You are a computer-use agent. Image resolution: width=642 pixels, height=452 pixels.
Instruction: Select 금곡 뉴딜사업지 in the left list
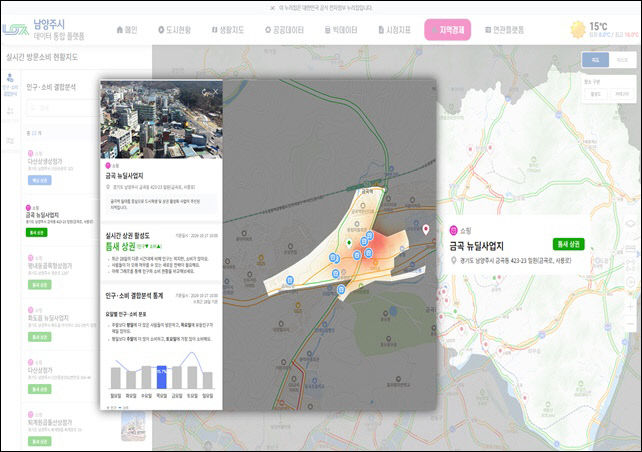pos(42,215)
